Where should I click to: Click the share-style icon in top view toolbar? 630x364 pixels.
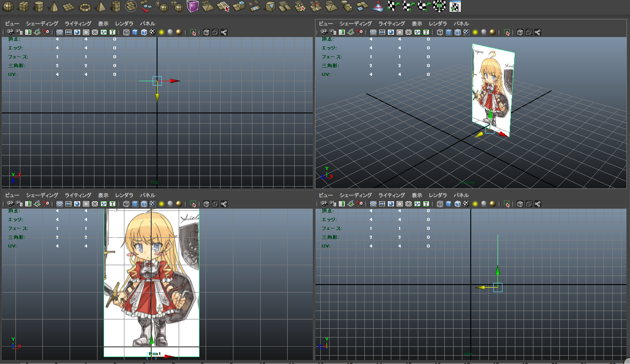point(224,32)
